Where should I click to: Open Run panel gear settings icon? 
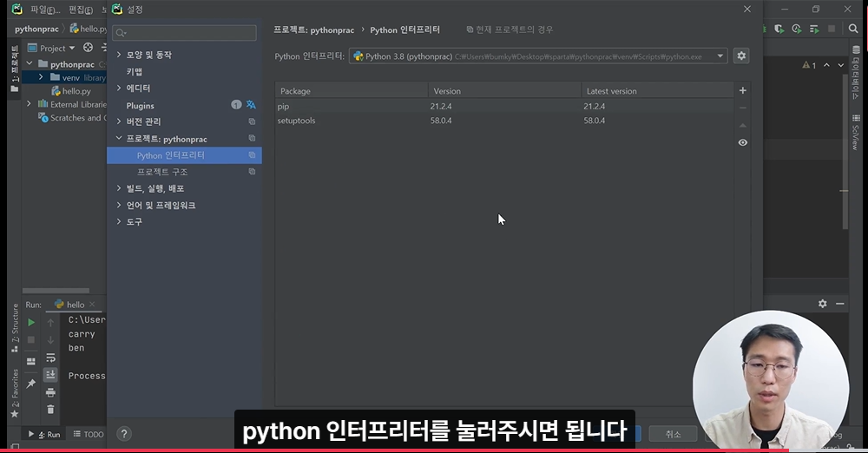pos(823,304)
